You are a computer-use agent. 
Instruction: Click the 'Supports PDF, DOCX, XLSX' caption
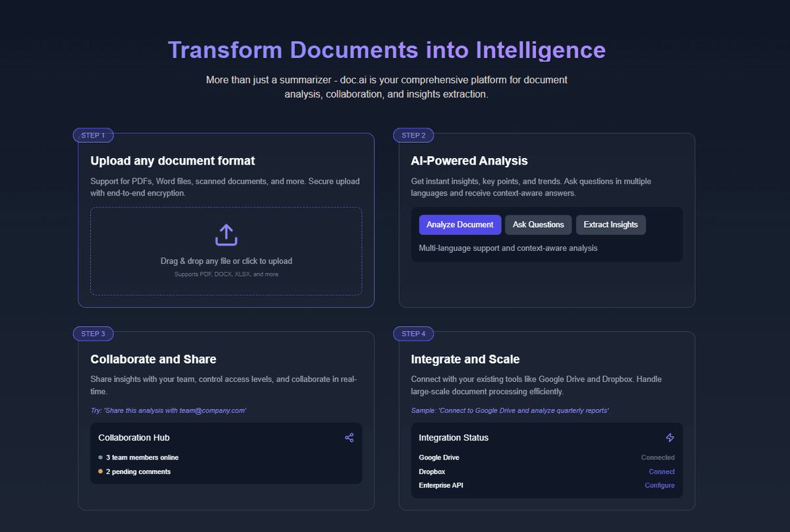click(226, 274)
